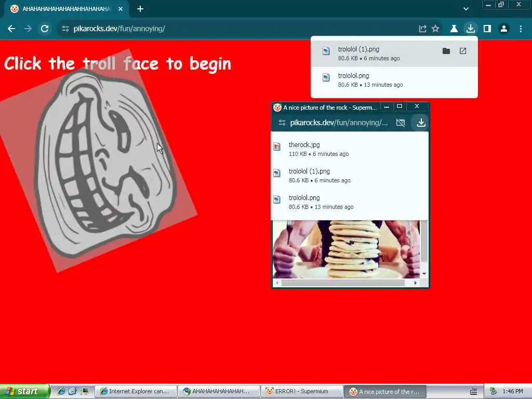532x399 pixels.
Task: Open trololol (1).png in main downloads list
Action: [394, 54]
